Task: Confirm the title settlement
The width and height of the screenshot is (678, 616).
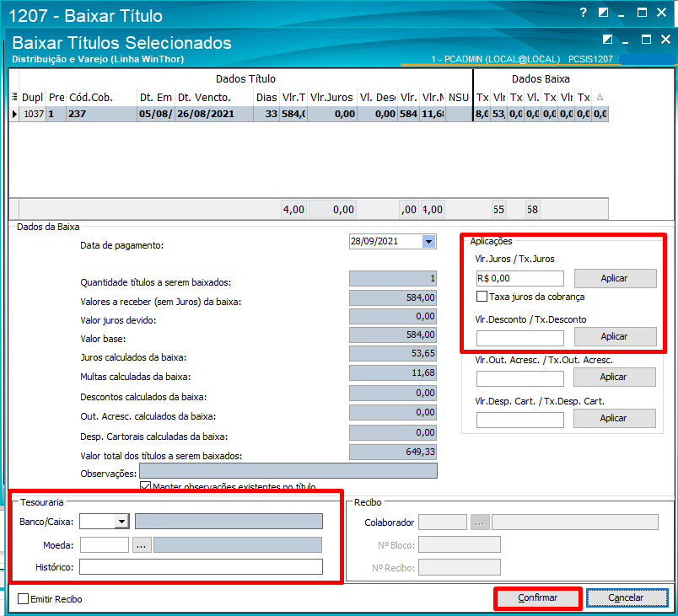Action: pos(537,597)
